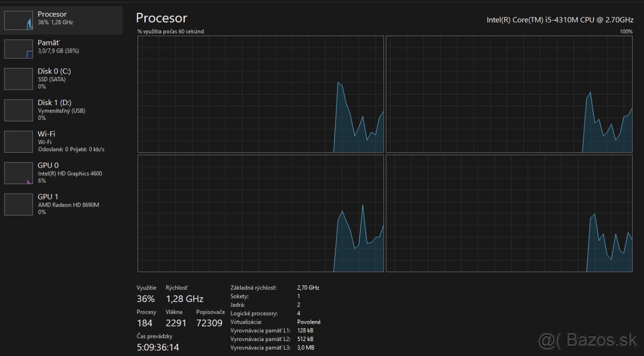Viewport: 644px width, 356px height.
Task: Click the large Procesor heading
Action: pos(162,18)
